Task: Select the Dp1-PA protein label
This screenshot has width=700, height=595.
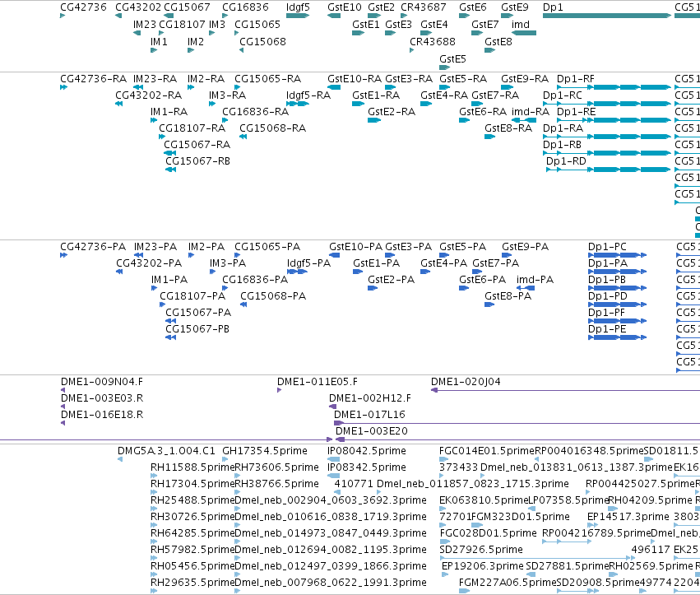Action: tap(608, 263)
